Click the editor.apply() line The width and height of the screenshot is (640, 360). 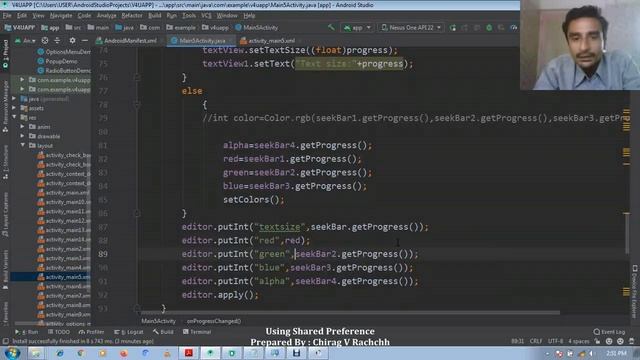pyautogui.click(x=220, y=295)
